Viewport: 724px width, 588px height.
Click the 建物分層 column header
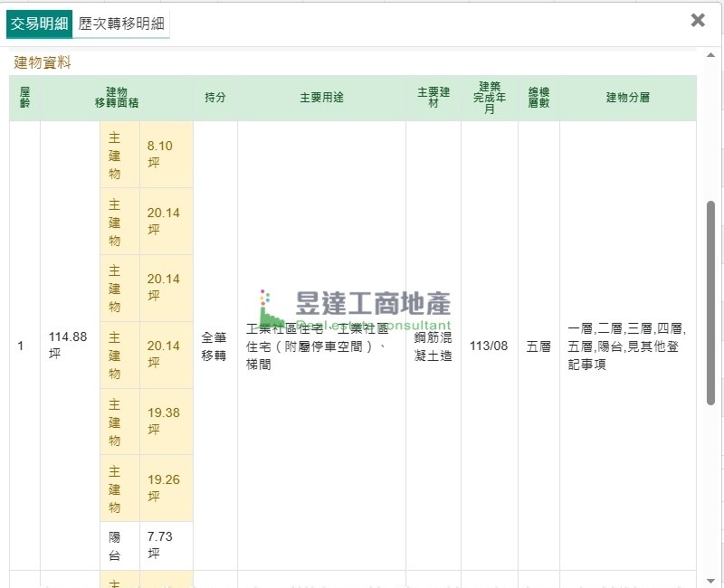(628, 98)
